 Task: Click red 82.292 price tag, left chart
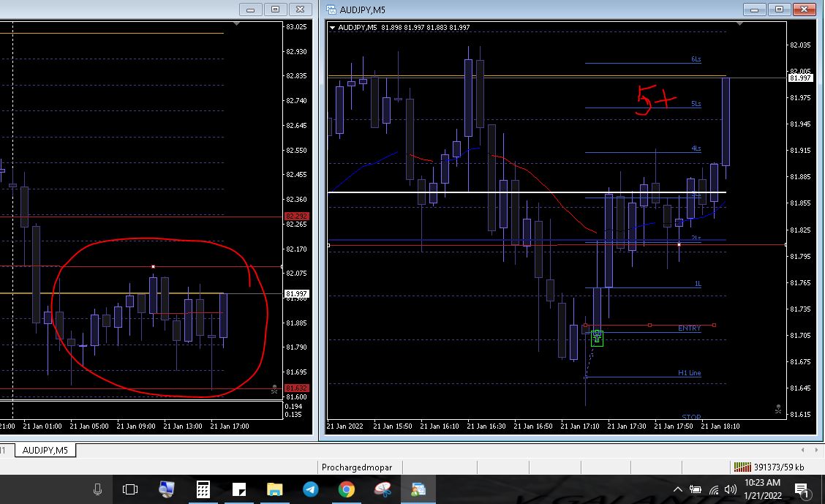297,217
